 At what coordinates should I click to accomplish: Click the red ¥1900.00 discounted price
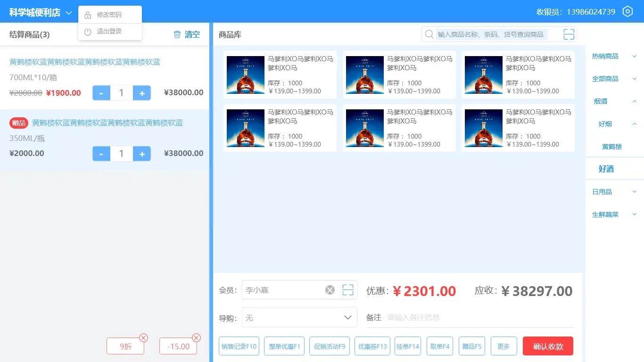(64, 93)
